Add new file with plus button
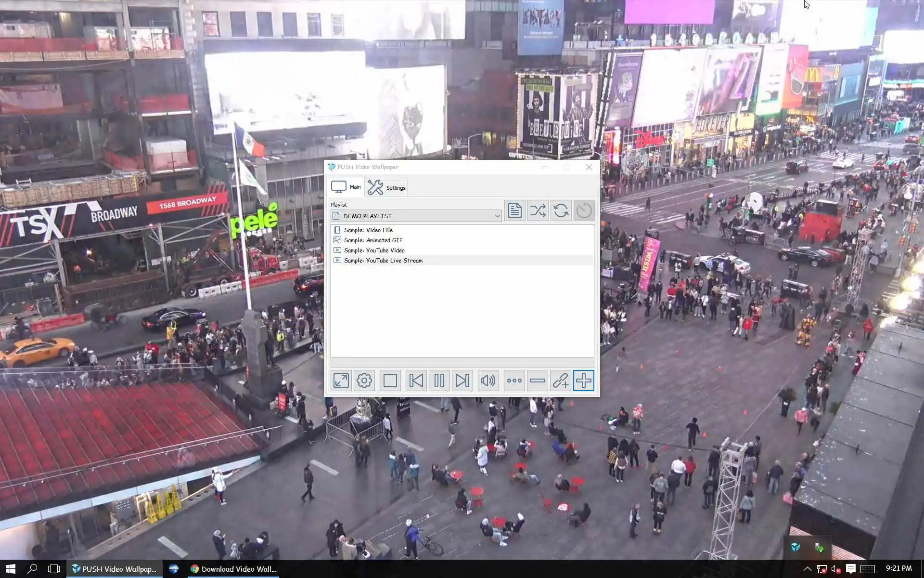 tap(583, 381)
